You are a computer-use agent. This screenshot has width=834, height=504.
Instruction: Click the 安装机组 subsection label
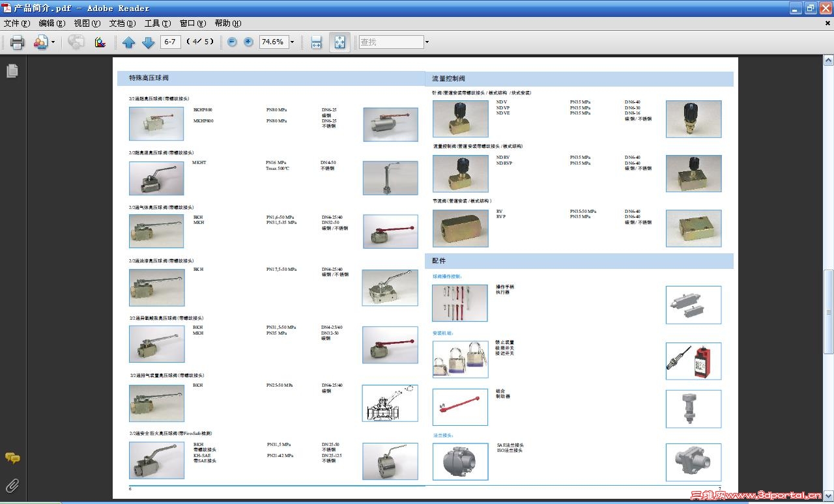coord(443,333)
